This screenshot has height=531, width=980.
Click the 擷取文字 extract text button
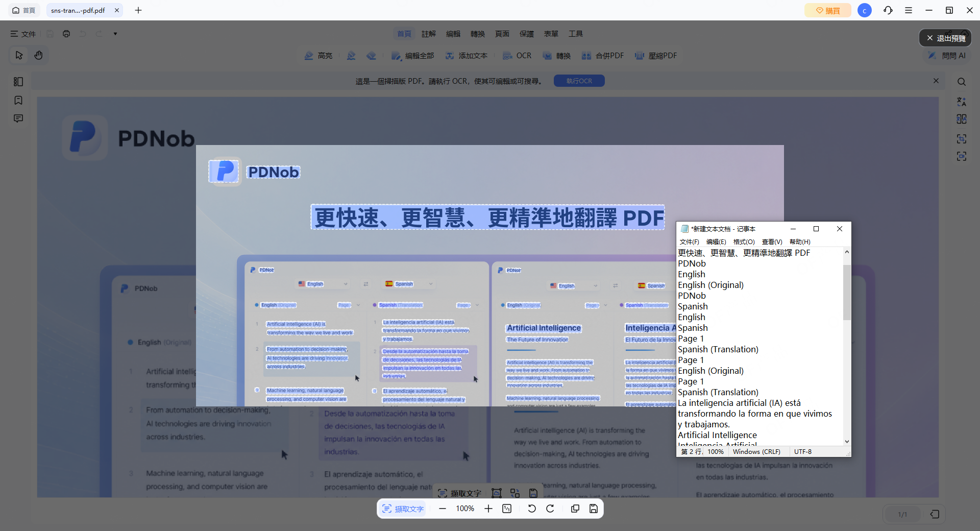point(403,509)
